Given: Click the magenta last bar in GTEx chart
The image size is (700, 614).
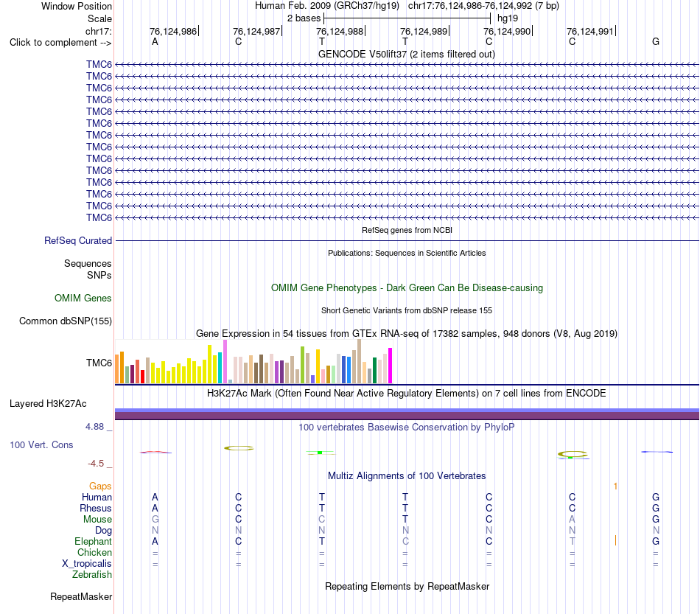Looking at the screenshot, I should click(x=391, y=366).
